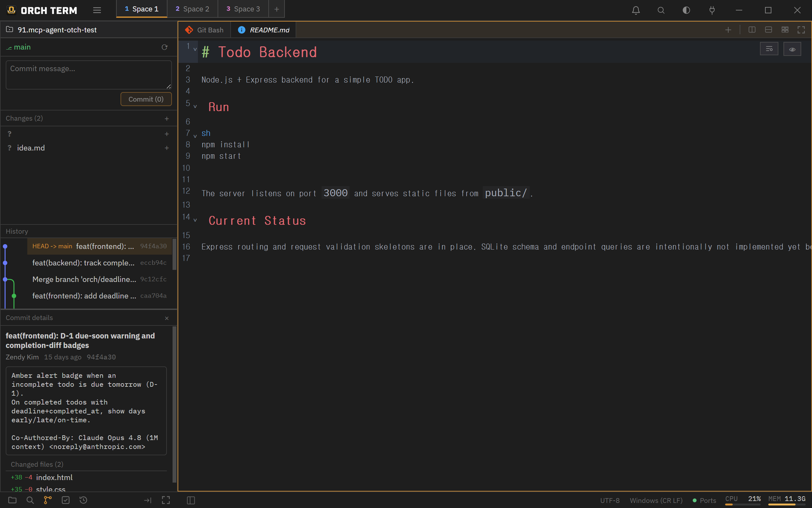Open the Ports status indicator

704,500
